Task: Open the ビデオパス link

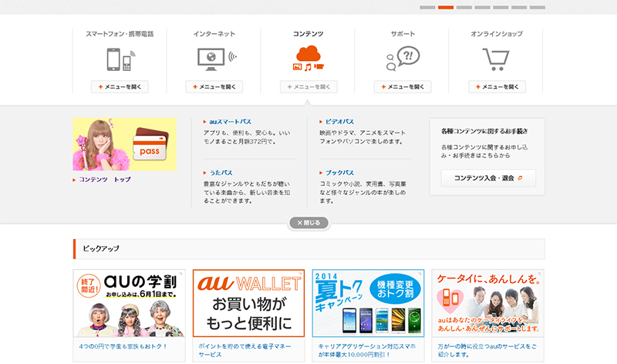Action: point(339,122)
